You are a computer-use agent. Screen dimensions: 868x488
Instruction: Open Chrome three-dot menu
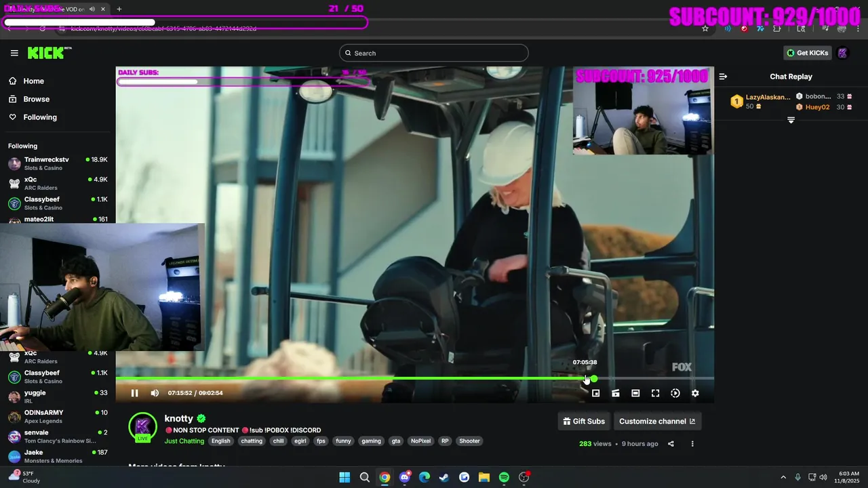pyautogui.click(x=859, y=28)
